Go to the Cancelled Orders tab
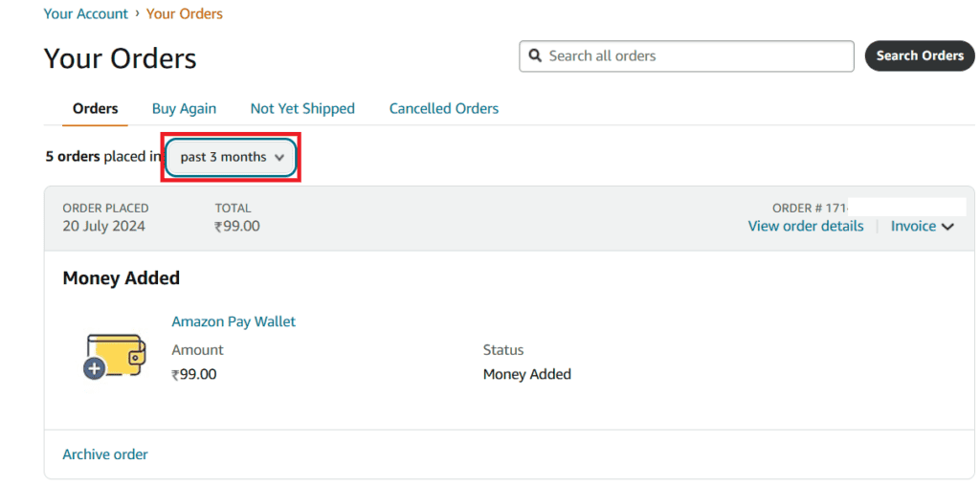 [444, 109]
